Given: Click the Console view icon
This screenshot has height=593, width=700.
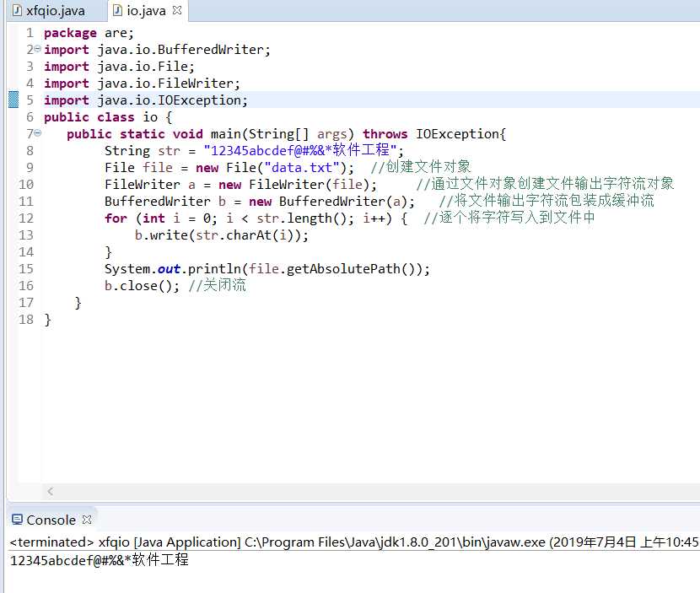Looking at the screenshot, I should pyautogui.click(x=17, y=520).
